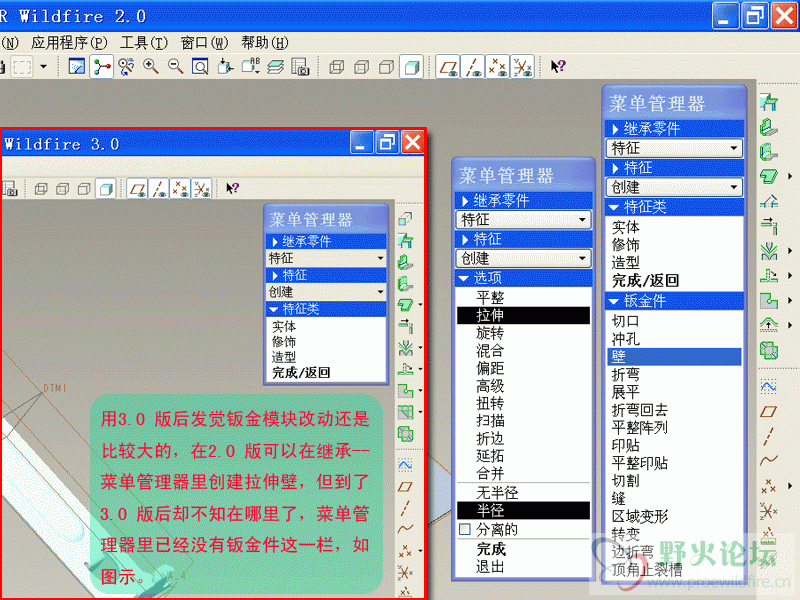This screenshot has width=800, height=600.
Task: Click 完成/返回 in Wildfire 3.0 menu manager
Action: 301,372
